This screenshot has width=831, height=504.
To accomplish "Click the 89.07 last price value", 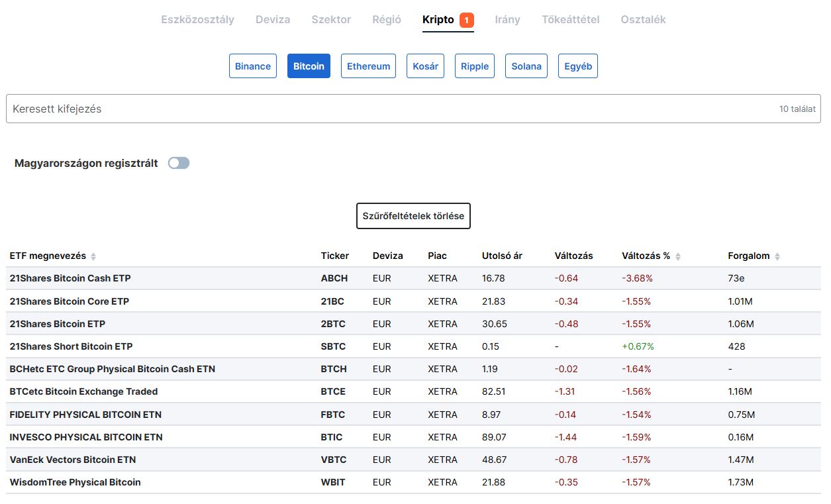I will tap(494, 437).
